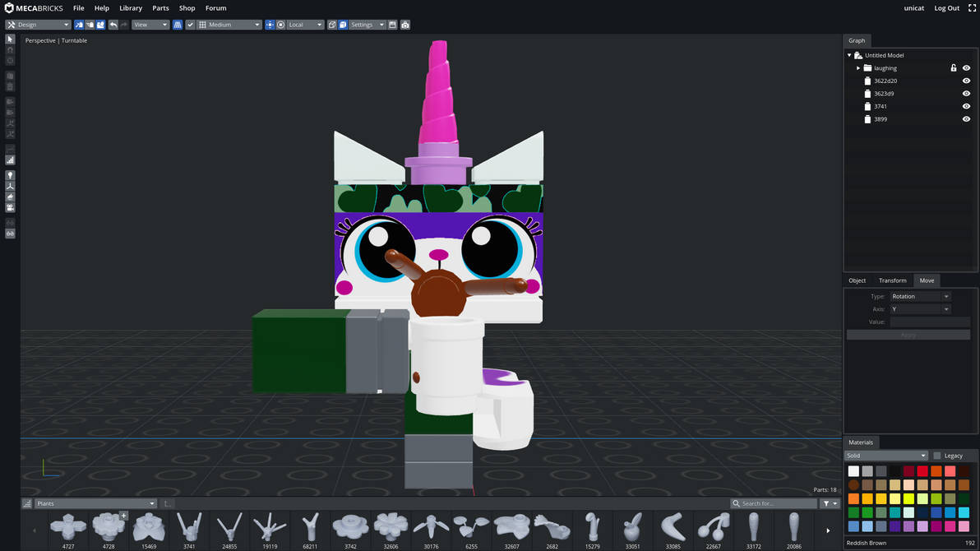Toggle visibility of part 3899
The image size is (980, 551).
[966, 118]
